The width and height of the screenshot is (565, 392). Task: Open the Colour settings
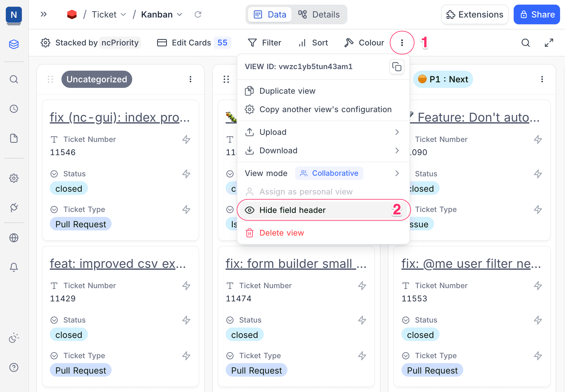[364, 43]
